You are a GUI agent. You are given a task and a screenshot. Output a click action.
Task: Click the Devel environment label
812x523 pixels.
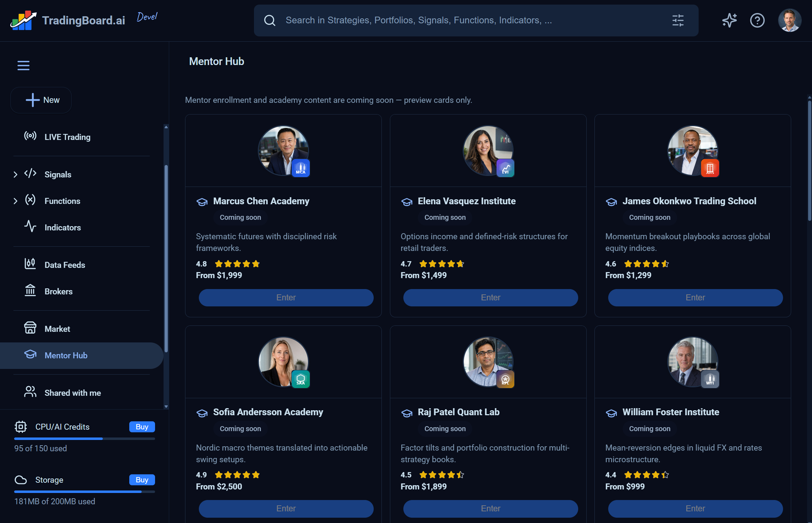point(147,17)
